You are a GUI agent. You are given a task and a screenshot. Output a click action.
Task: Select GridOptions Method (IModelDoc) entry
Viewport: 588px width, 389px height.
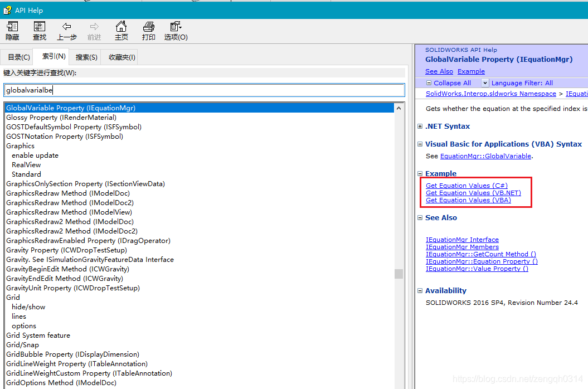tap(61, 383)
